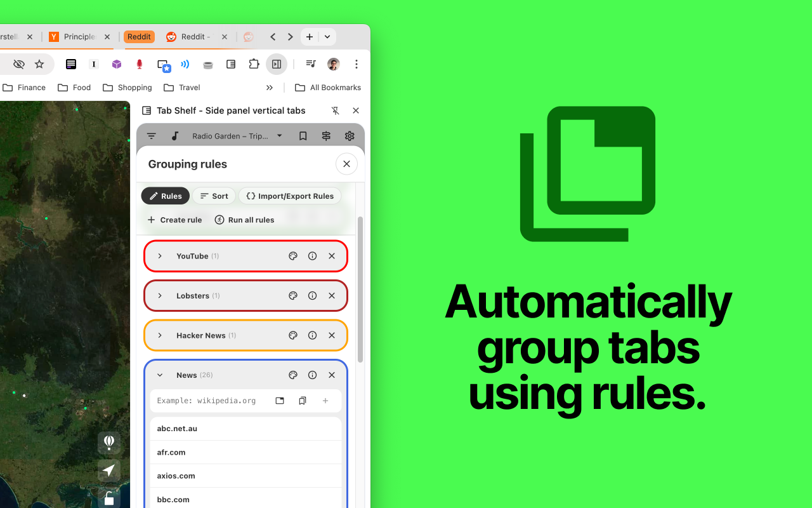
Task: Open Tab Shelf bookmarks icon
Action: 303,136
